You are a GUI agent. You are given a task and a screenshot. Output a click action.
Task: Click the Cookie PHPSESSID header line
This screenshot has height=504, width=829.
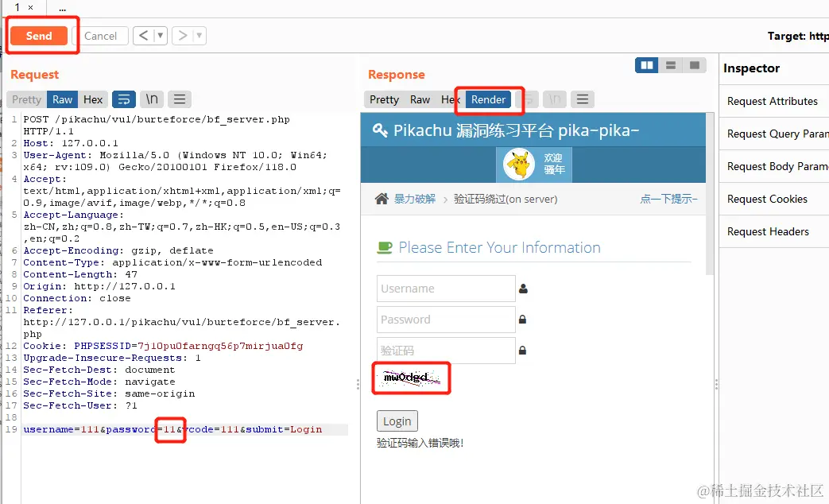pos(164,346)
